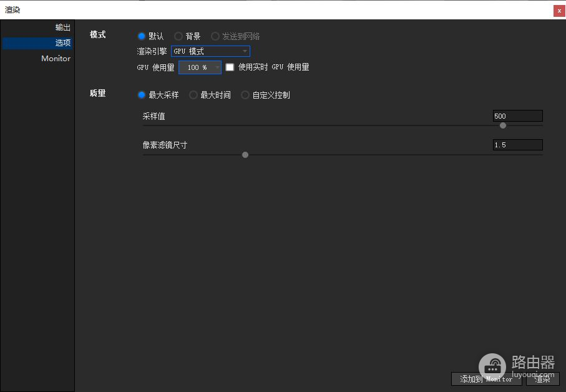Click the 像素滤镜尺寸 slider handle
Image resolution: width=566 pixels, height=392 pixels.
point(245,155)
